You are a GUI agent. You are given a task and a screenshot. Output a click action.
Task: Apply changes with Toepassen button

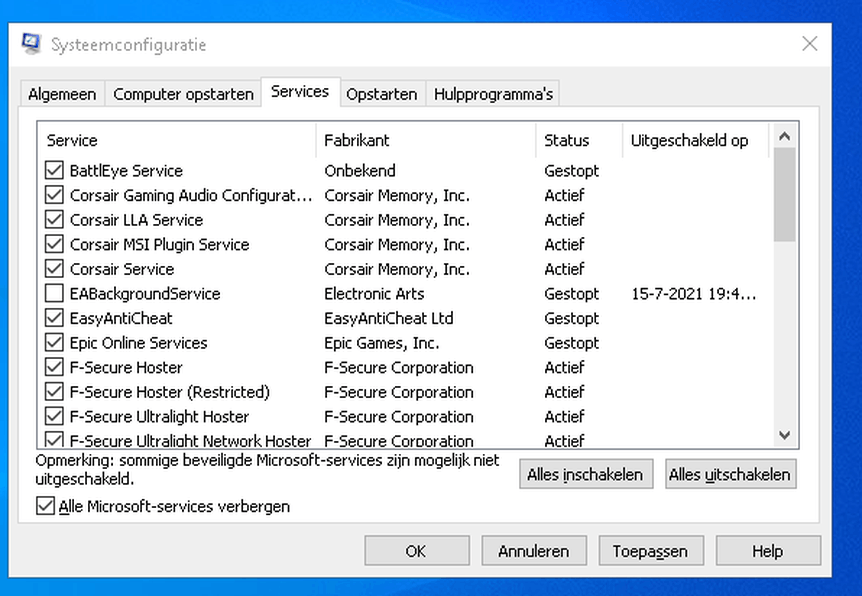651,551
